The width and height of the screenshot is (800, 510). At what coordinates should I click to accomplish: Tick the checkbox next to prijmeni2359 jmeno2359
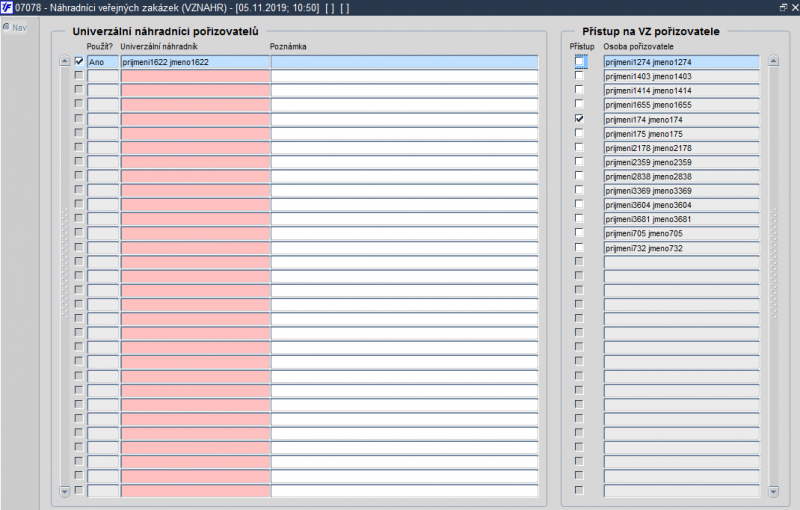point(579,162)
